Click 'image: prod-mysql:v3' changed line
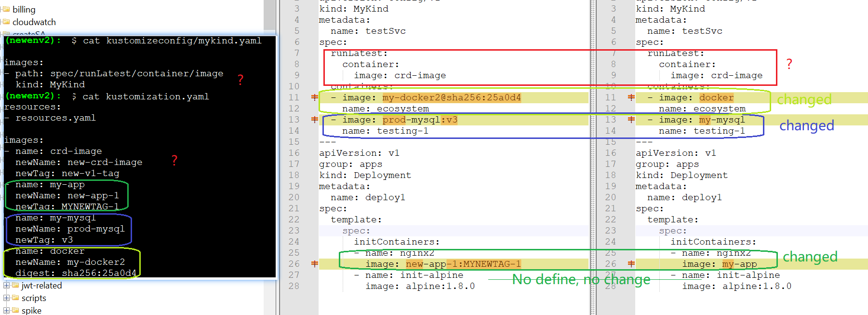 tap(400, 120)
